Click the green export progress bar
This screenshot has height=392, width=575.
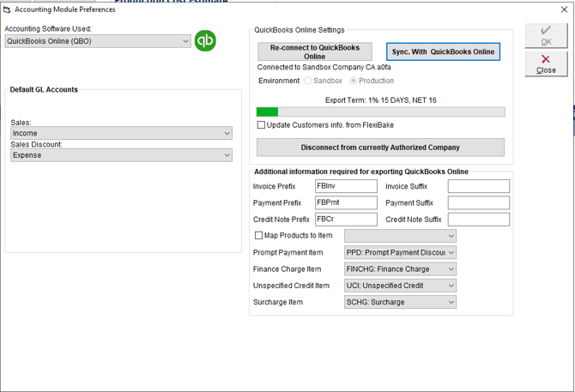tap(381, 112)
